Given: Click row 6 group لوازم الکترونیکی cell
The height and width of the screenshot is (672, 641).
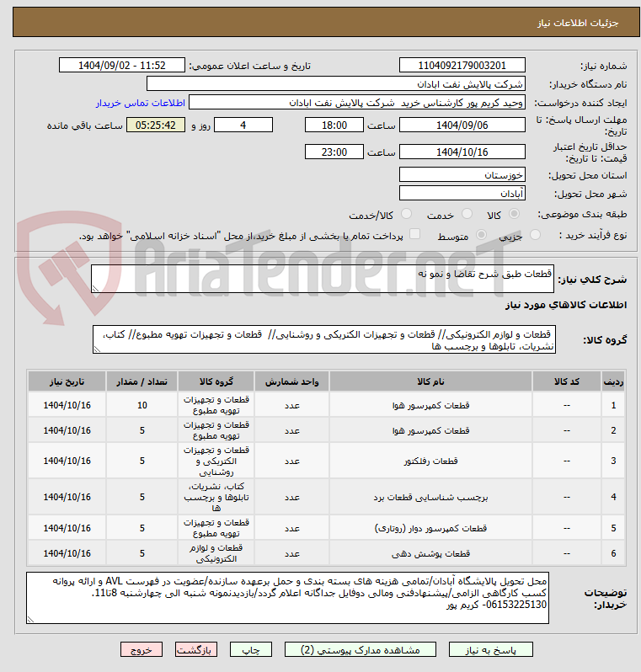Looking at the screenshot, I should (216, 553).
